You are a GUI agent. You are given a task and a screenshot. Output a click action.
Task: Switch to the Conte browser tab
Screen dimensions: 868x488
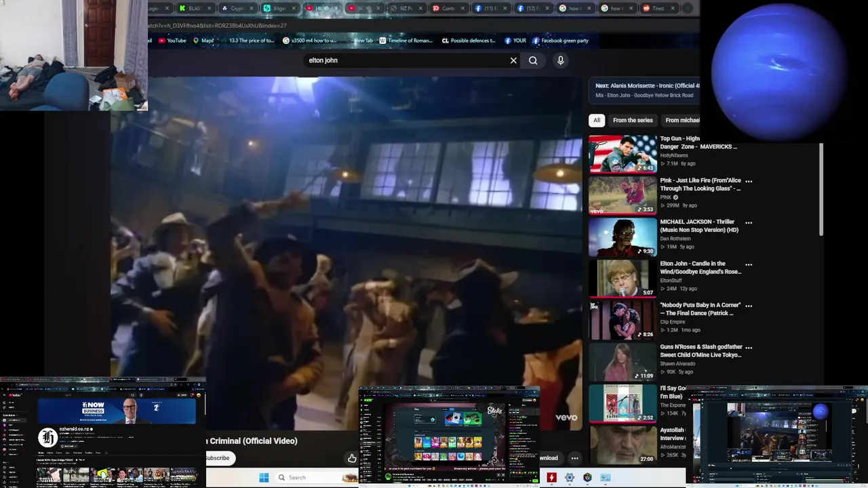pos(448,8)
